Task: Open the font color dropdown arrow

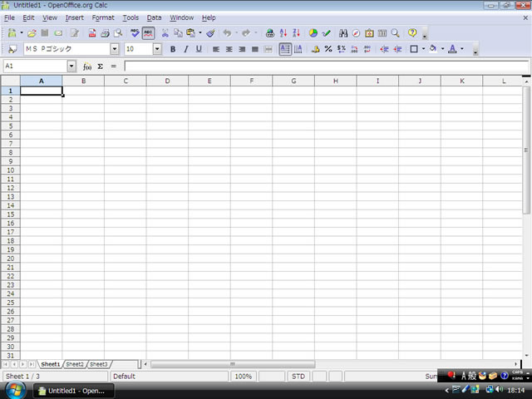Action: click(462, 49)
